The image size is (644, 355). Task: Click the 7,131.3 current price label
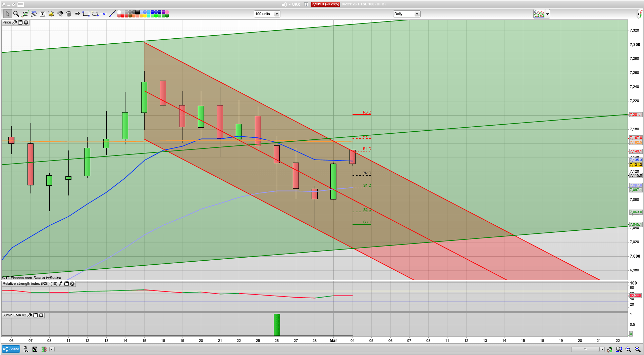click(x=636, y=165)
